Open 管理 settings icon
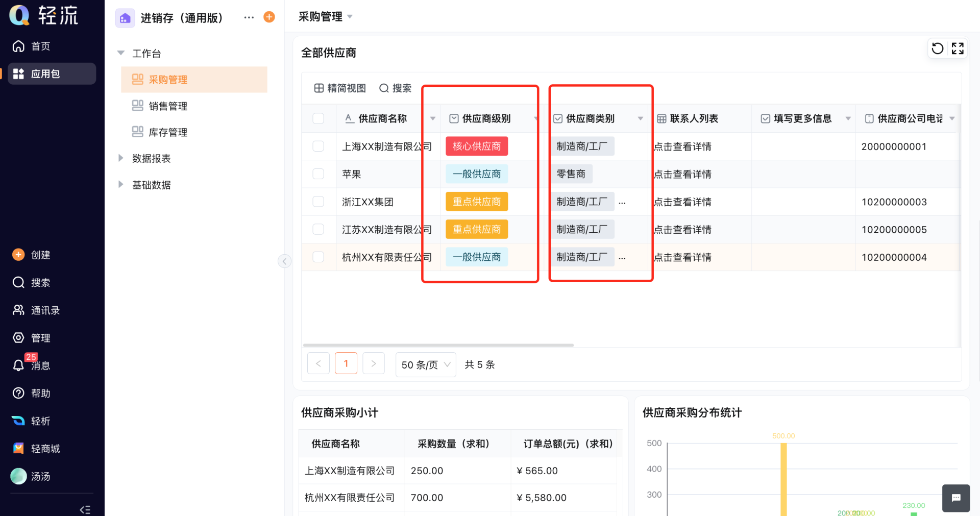This screenshot has height=516, width=980. (x=18, y=337)
